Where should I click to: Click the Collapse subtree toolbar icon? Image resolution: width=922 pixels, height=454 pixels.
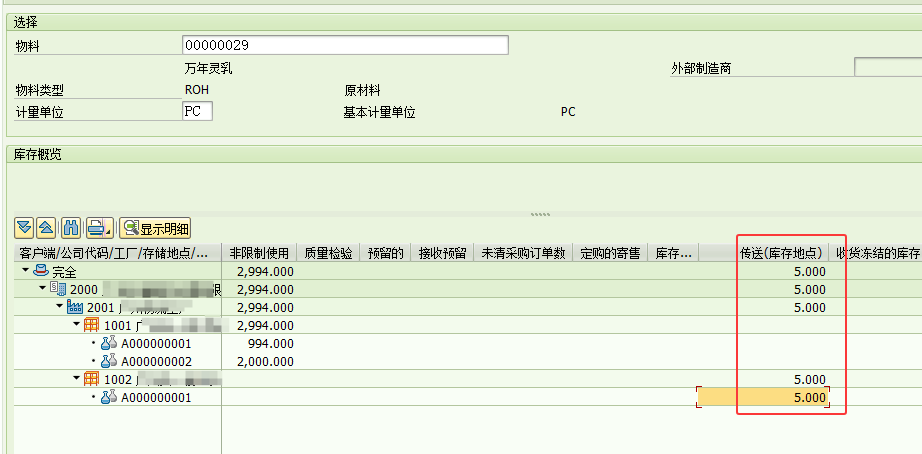[45, 227]
